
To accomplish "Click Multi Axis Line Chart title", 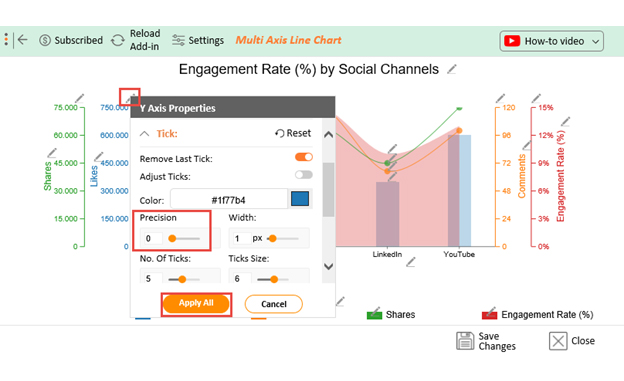I will point(288,40).
